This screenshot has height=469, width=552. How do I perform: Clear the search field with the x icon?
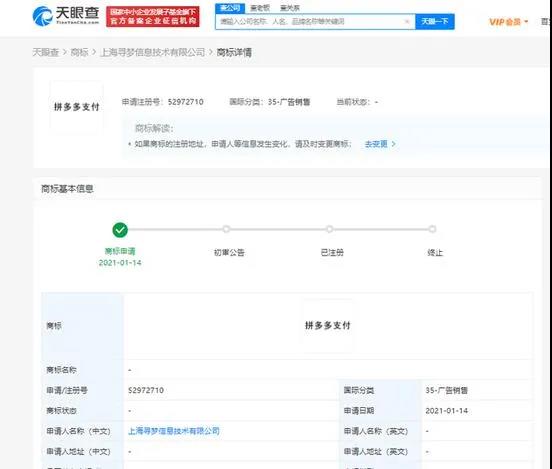click(x=407, y=21)
